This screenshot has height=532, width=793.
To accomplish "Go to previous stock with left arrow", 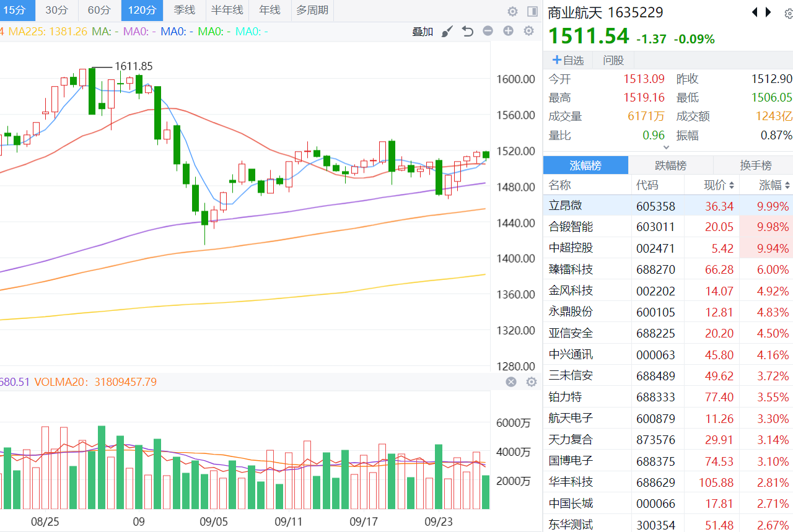I will click(x=755, y=12).
